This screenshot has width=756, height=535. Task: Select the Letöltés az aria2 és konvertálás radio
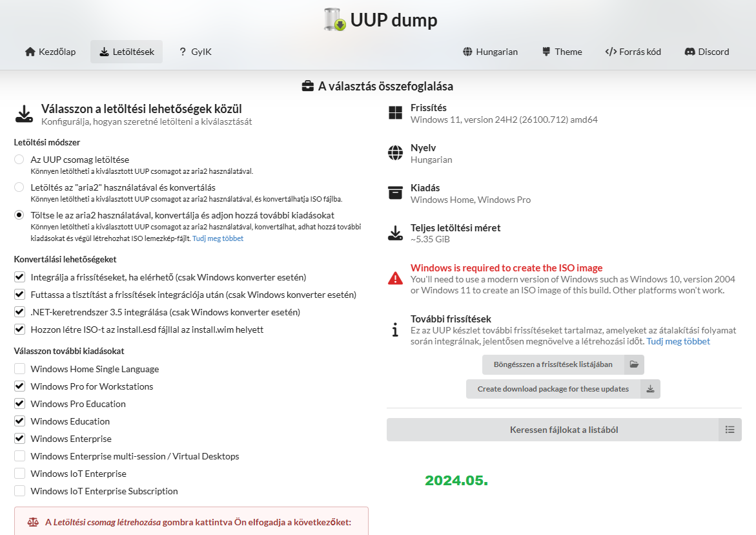pos(19,187)
